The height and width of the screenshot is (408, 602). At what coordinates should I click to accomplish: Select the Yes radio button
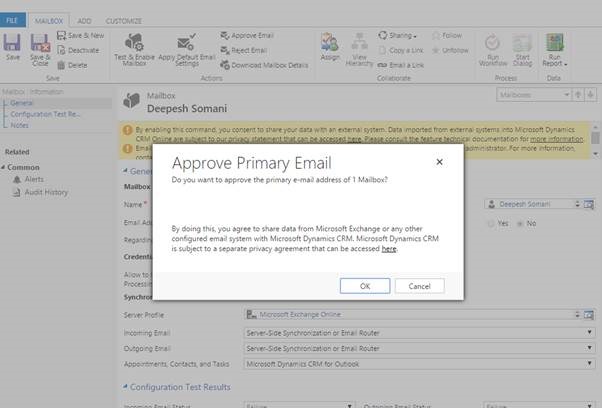pos(489,223)
